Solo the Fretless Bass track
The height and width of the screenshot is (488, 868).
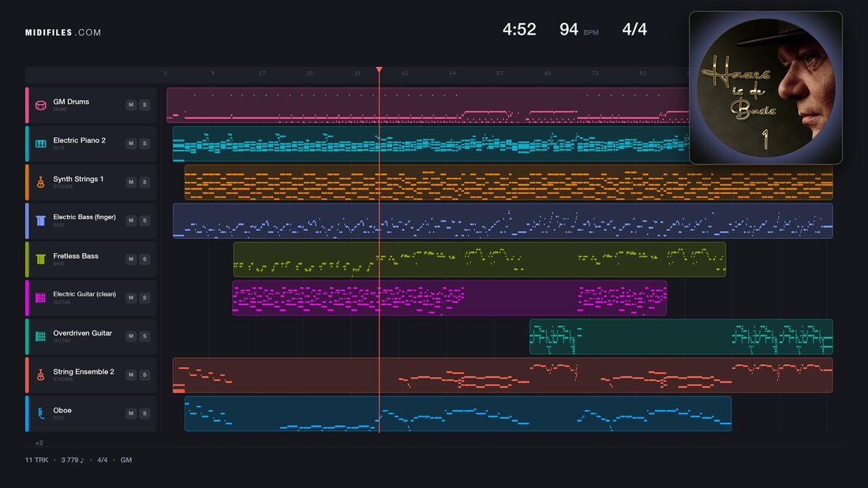pyautogui.click(x=144, y=259)
